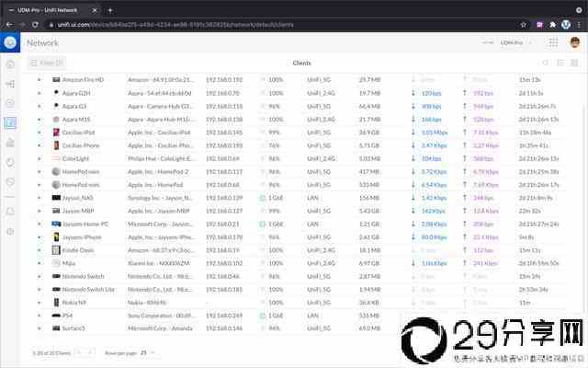The height and width of the screenshot is (368, 588).
Task: Open the UniFi logo home button
Action: coord(10,42)
